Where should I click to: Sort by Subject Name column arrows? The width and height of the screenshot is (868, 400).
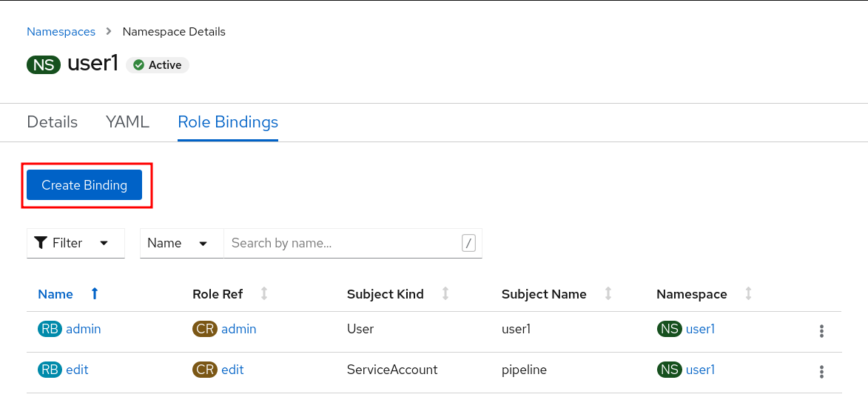point(608,294)
